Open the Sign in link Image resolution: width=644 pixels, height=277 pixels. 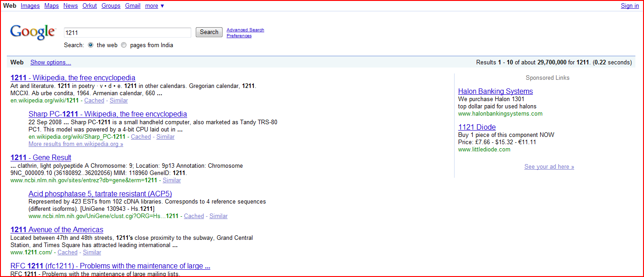[629, 6]
